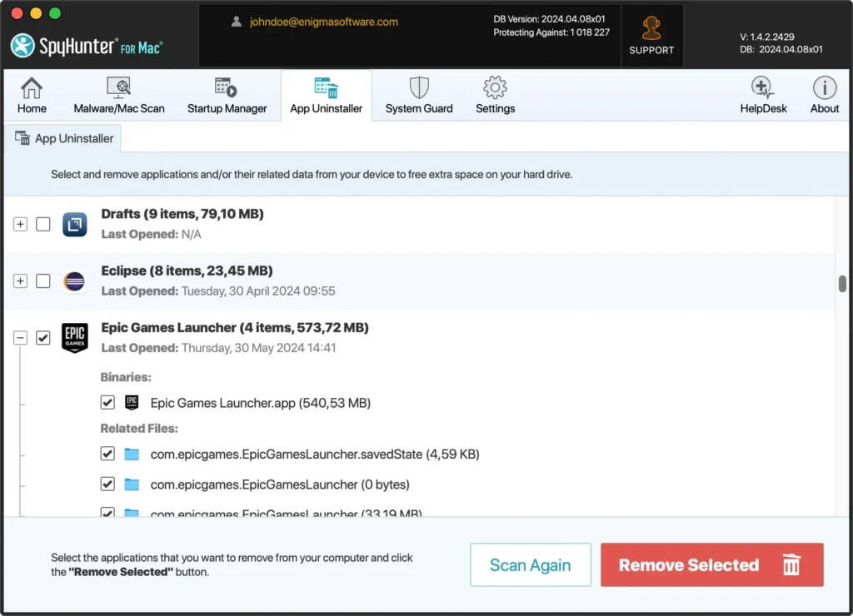Check the Drafts application checkbox

(43, 224)
